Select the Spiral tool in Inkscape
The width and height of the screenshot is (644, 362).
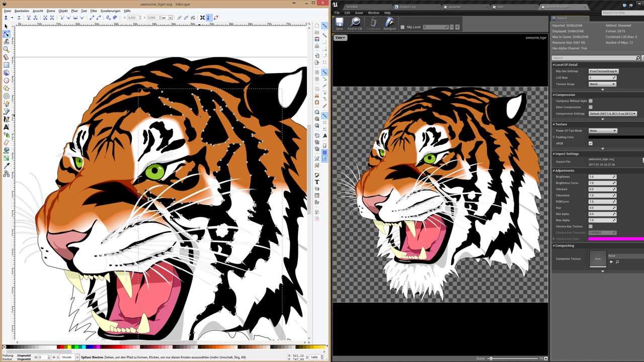(x=6, y=96)
